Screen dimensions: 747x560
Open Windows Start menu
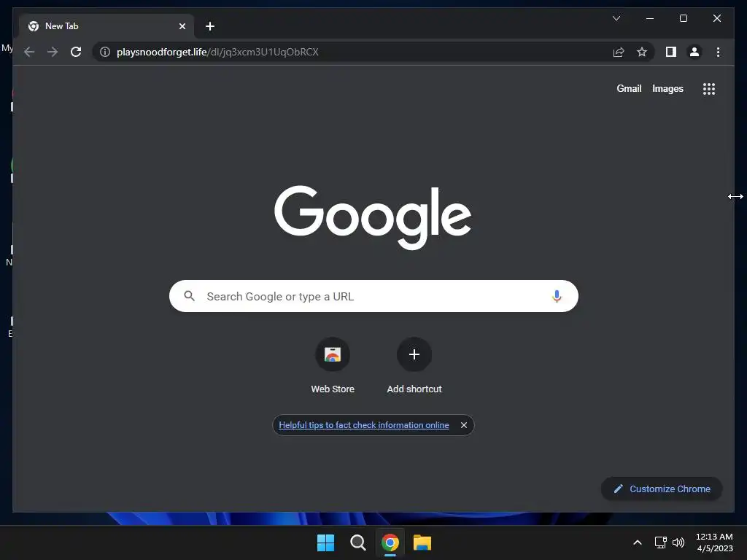click(x=326, y=542)
